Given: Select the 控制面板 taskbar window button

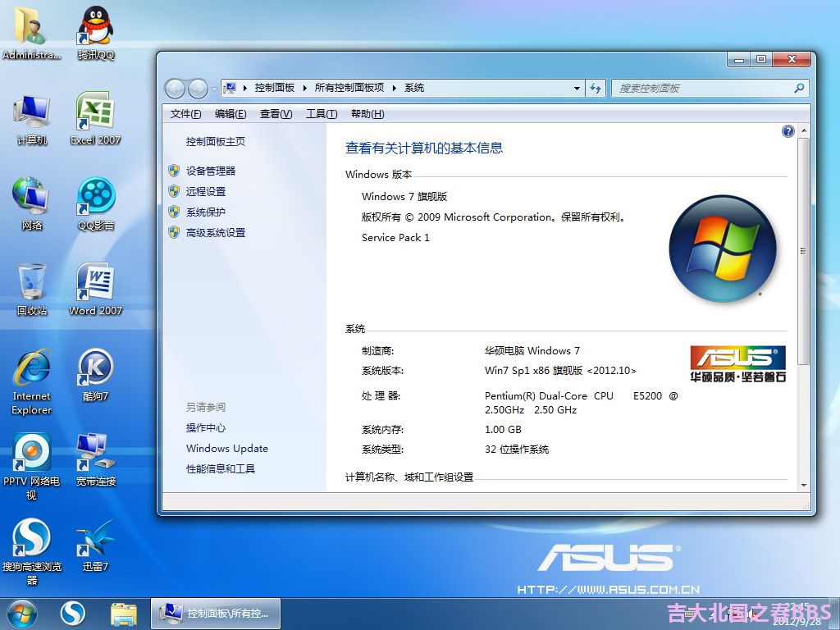Looking at the screenshot, I should click(x=216, y=614).
